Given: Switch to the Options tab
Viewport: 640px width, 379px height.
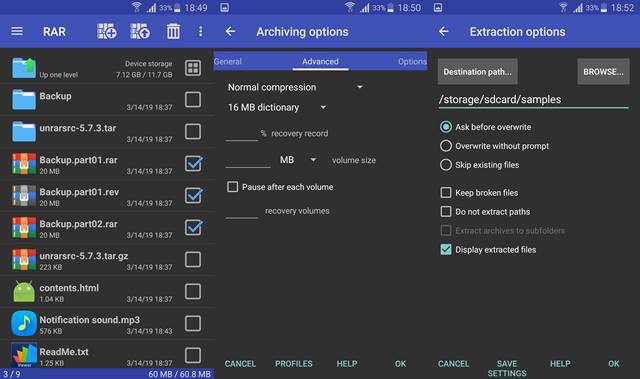Looking at the screenshot, I should (412, 62).
